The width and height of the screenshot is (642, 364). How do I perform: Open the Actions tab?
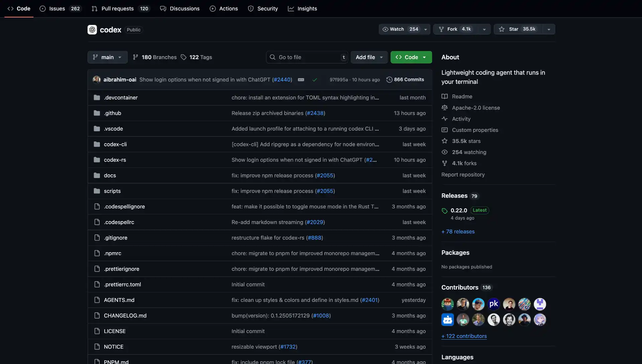click(x=224, y=8)
